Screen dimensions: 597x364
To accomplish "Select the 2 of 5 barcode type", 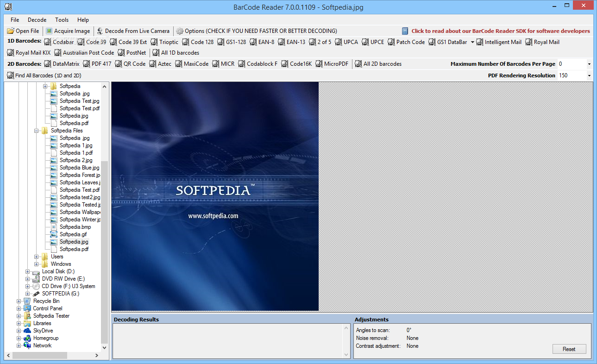I will coord(320,42).
